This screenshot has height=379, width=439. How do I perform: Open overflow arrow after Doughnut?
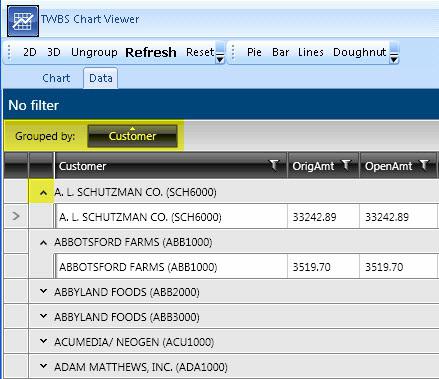click(394, 53)
